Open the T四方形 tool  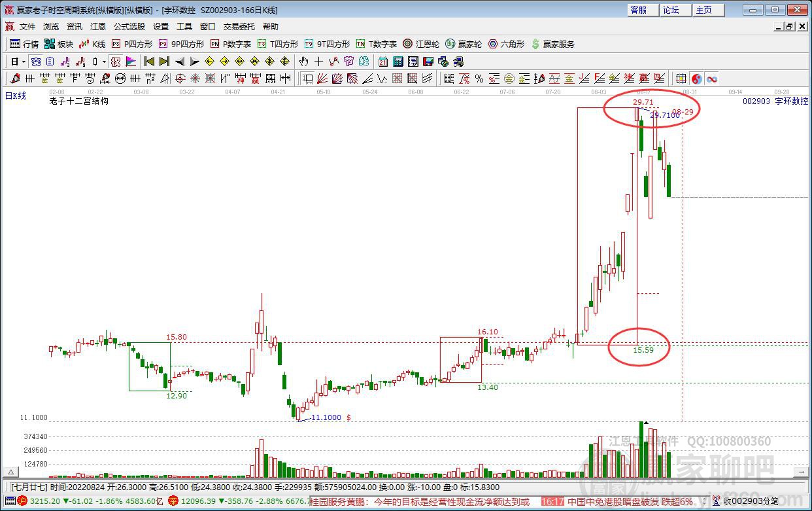click(277, 44)
